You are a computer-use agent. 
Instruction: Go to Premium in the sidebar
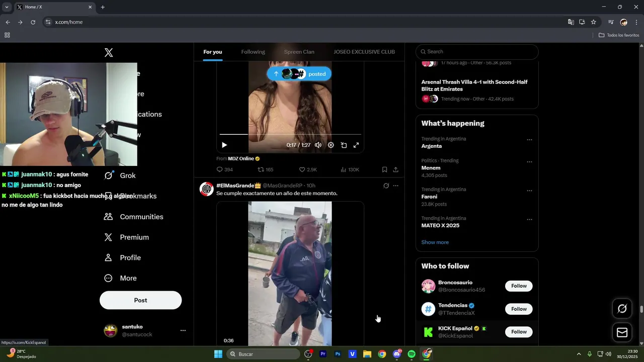coord(126,237)
